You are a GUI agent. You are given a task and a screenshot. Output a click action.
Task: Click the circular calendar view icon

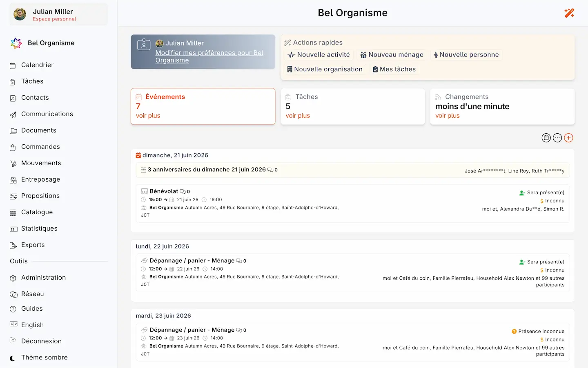(x=546, y=138)
